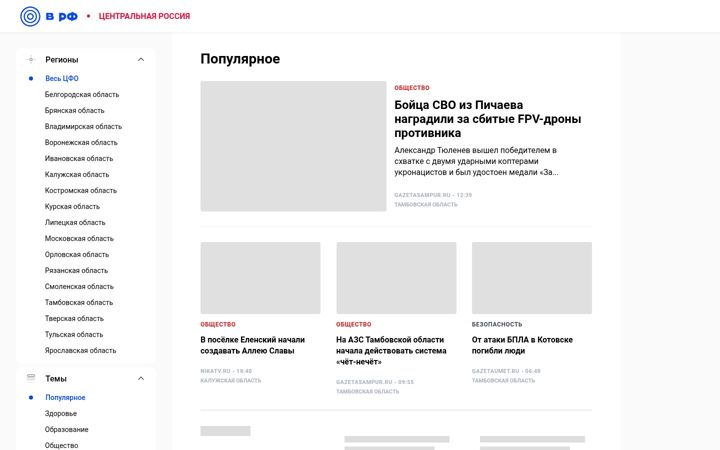Choose Тверская область in the sidebar

click(74, 319)
